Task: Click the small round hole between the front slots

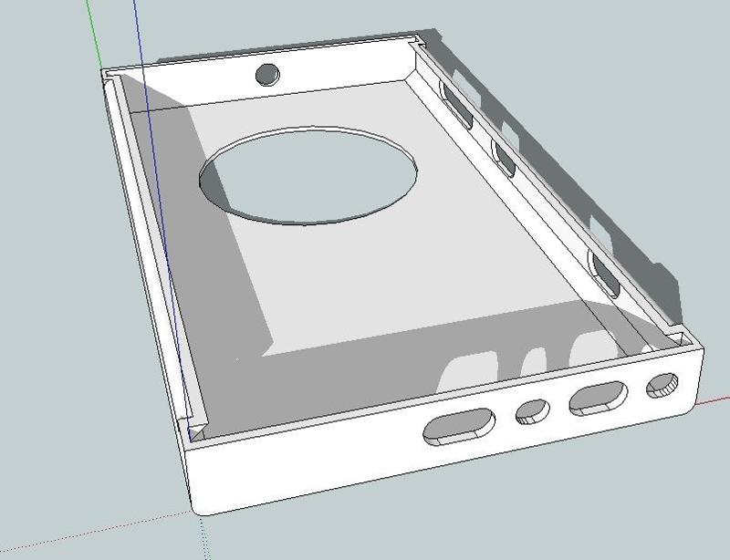Action: (x=533, y=412)
